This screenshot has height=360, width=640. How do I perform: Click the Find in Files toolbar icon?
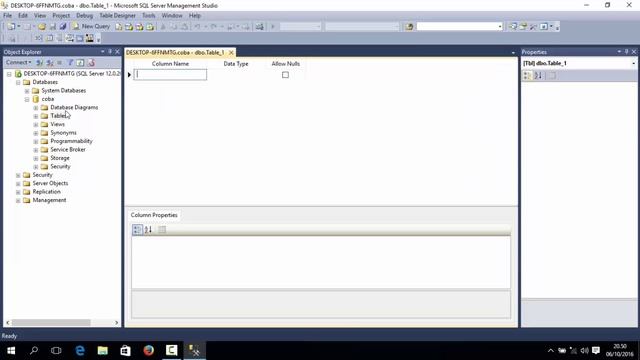(x=409, y=27)
